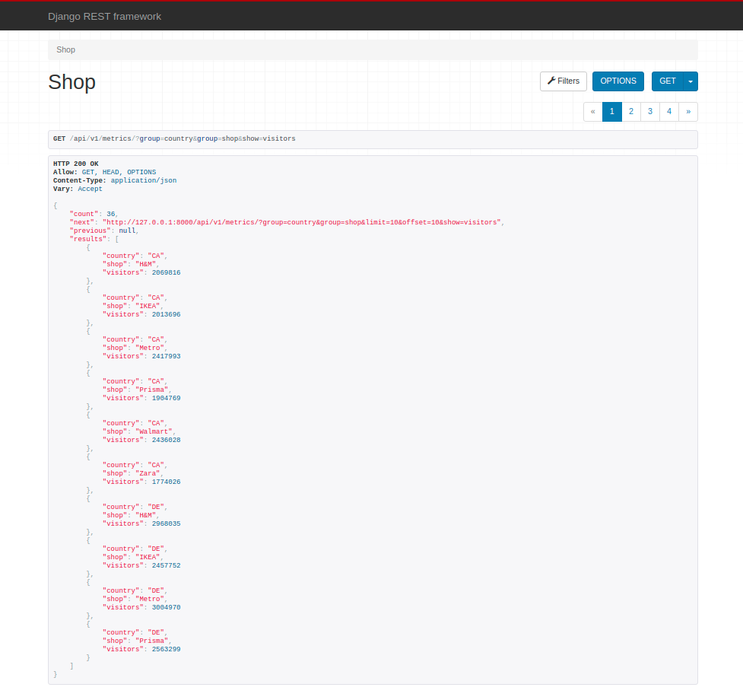Click the HTTP 200 OK status line

75,164
